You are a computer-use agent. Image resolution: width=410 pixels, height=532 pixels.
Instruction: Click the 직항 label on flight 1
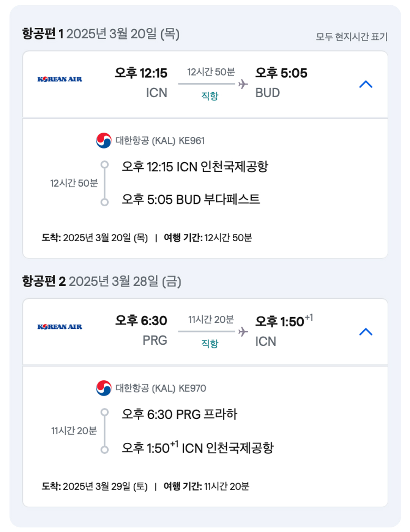click(x=210, y=96)
